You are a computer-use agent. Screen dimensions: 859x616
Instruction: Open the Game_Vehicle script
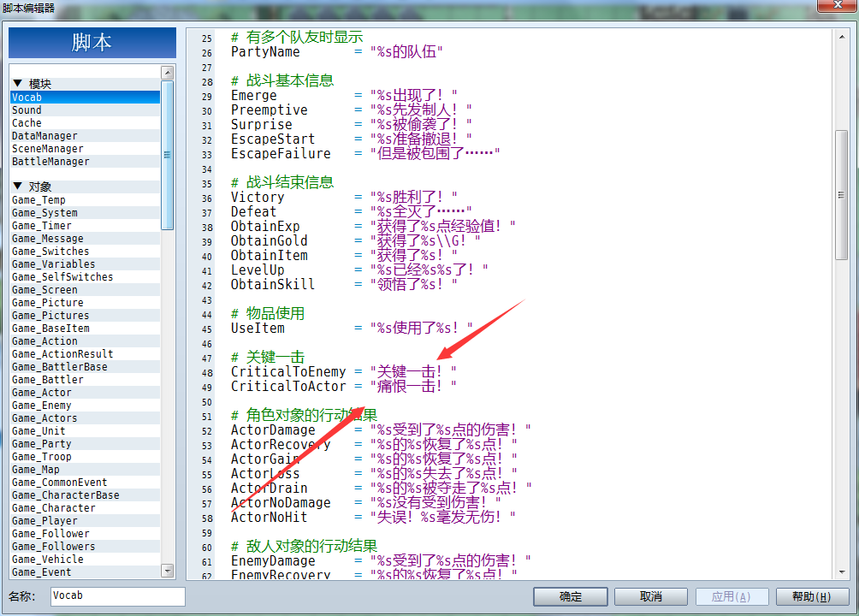tap(86, 559)
